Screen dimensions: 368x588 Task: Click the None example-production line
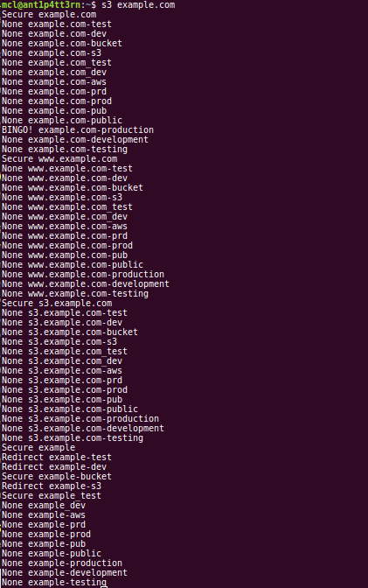point(62,563)
